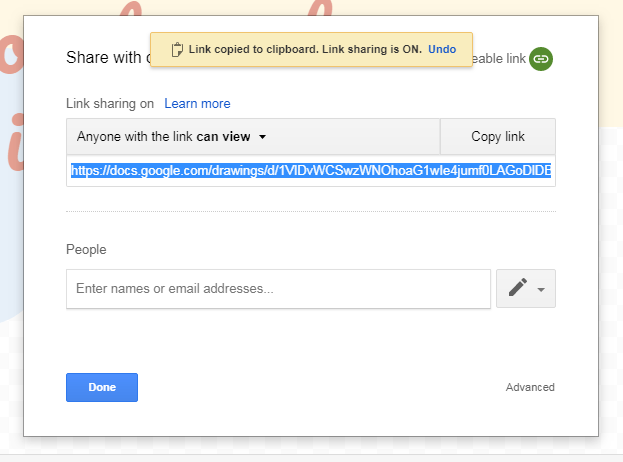Click the 'Link sharing on' label

pyautogui.click(x=110, y=103)
